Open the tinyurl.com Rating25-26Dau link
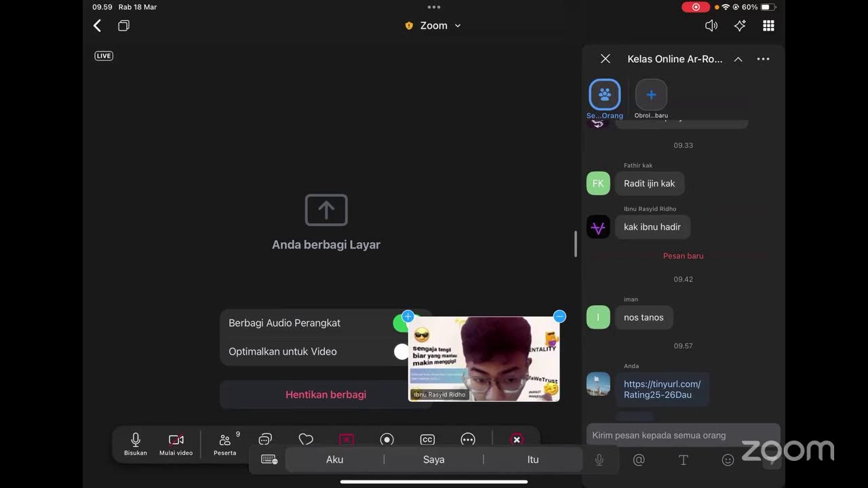Screen dimensions: 868x488 click(663, 389)
